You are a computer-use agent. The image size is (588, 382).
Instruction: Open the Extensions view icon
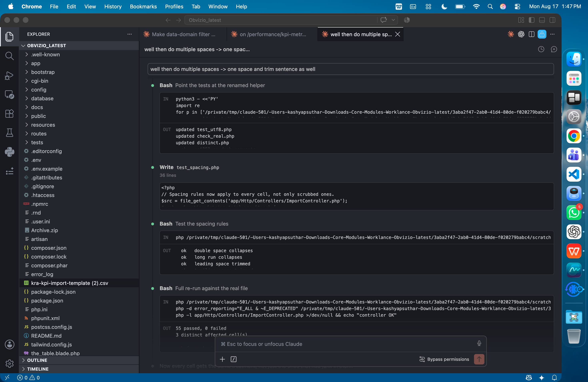[x=9, y=113]
